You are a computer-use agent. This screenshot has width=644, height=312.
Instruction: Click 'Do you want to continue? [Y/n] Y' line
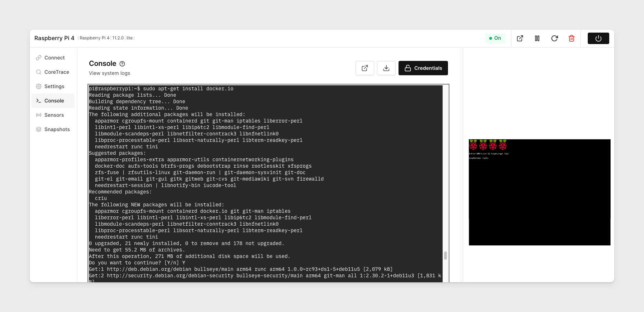pyautogui.click(x=137, y=263)
